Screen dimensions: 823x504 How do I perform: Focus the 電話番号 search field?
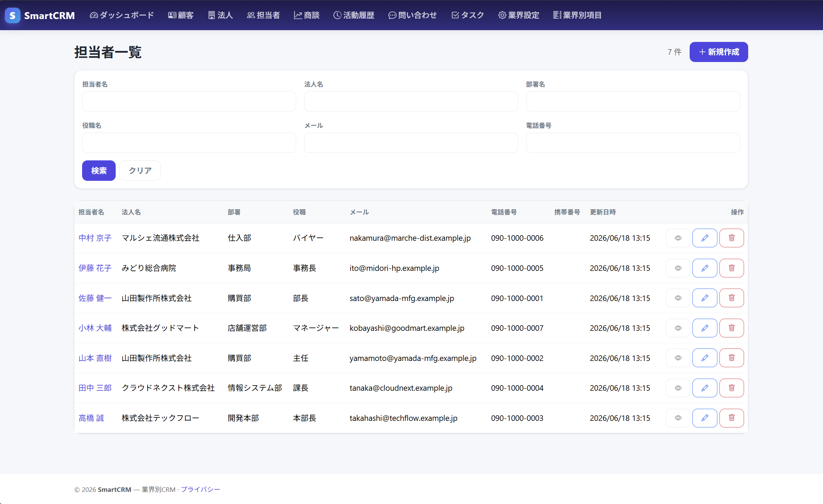coord(633,142)
